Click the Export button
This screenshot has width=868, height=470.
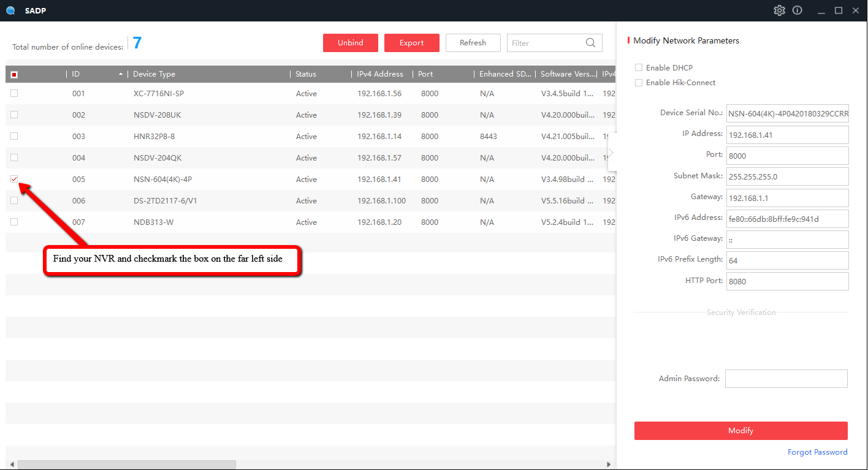(x=412, y=43)
